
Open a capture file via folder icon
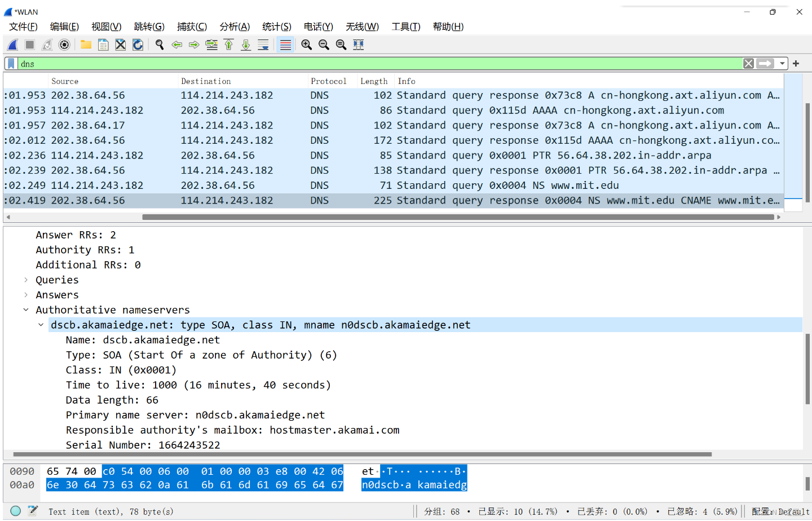coord(86,45)
